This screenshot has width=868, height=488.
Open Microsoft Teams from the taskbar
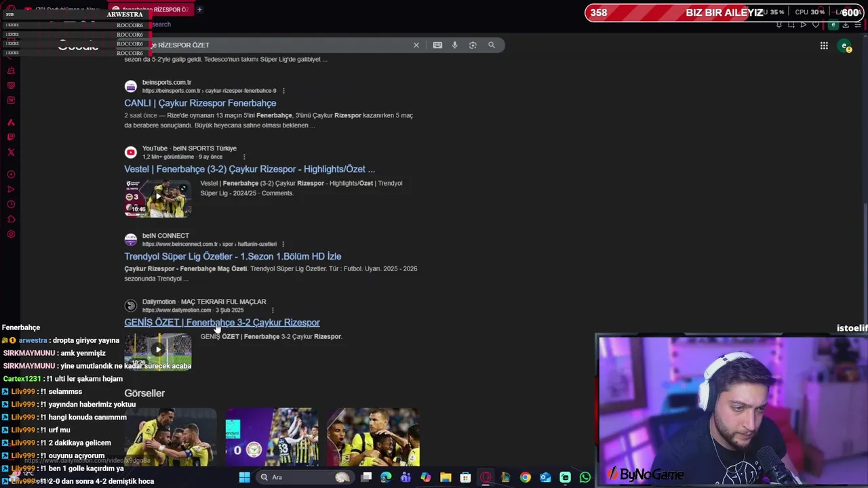point(406,477)
